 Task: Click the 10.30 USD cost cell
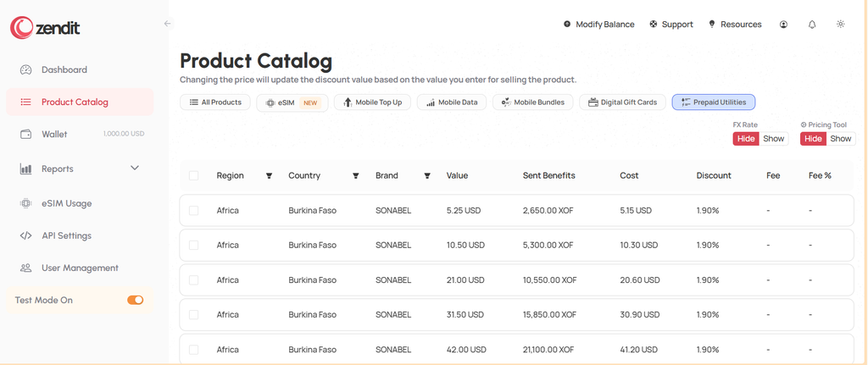639,245
